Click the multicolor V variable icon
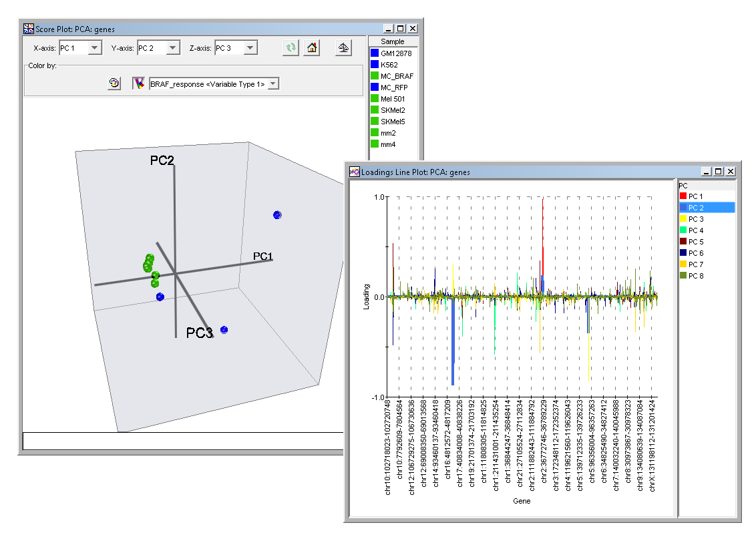 click(x=139, y=83)
